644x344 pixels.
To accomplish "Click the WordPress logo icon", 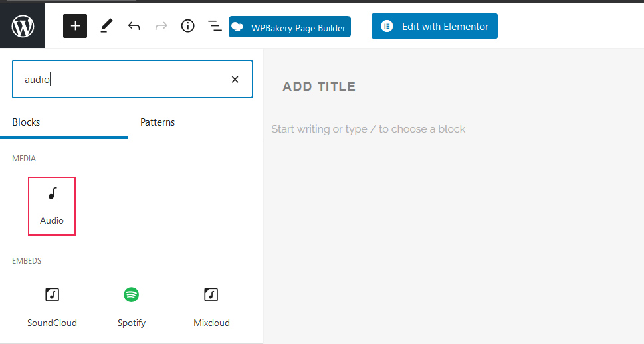I will point(23,27).
